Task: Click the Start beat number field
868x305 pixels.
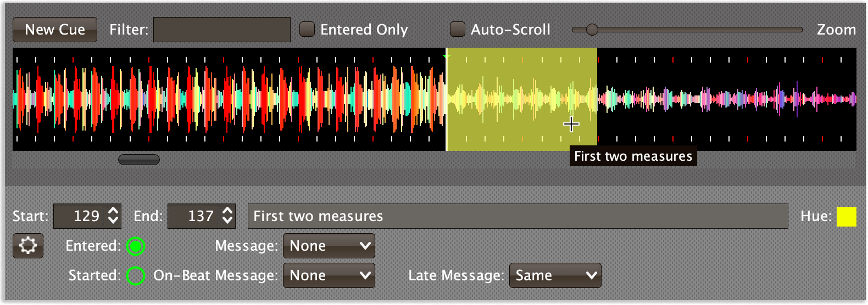Action: point(80,216)
